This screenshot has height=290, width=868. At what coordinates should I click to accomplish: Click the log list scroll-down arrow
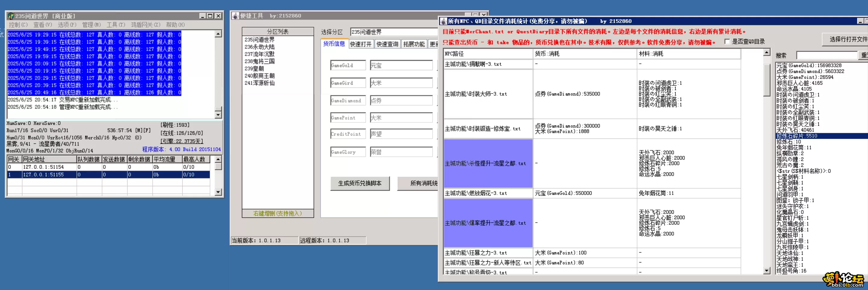click(x=218, y=115)
